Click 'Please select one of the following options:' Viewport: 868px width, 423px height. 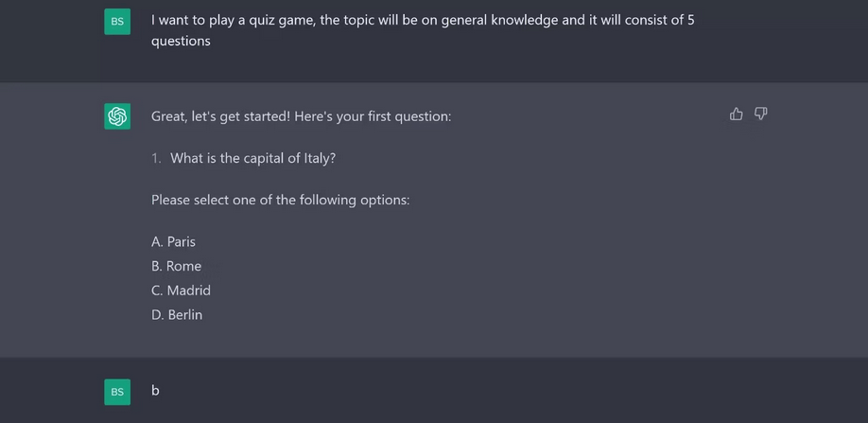(280, 200)
